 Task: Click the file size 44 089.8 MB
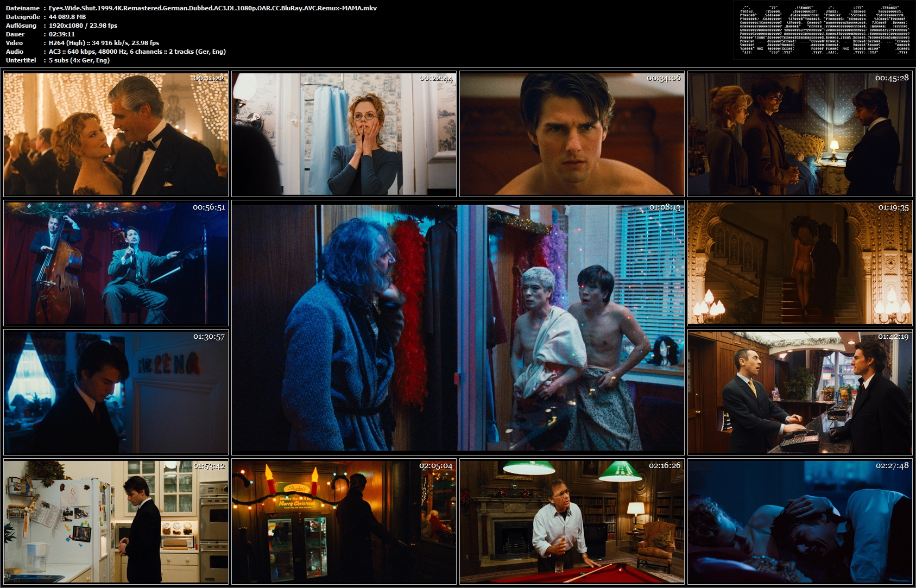click(x=67, y=17)
